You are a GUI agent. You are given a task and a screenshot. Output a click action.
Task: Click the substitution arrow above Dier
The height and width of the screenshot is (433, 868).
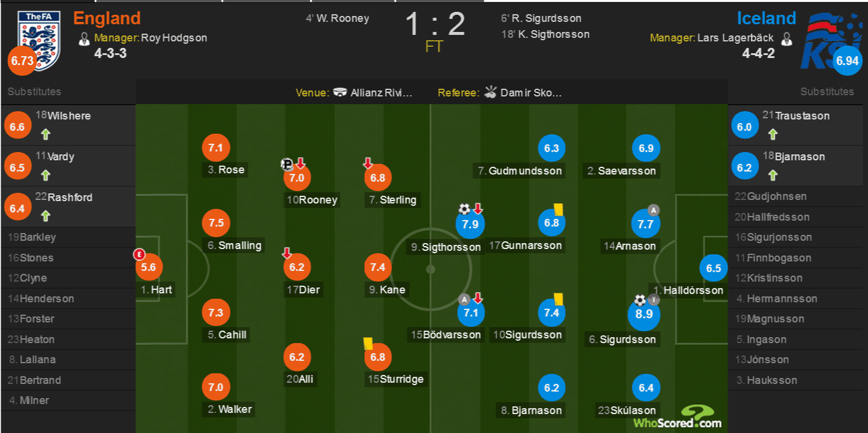pyautogui.click(x=287, y=253)
